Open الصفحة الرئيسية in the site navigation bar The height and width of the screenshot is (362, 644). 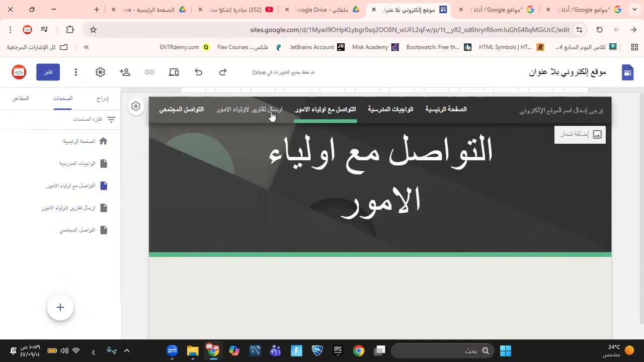[x=446, y=109]
